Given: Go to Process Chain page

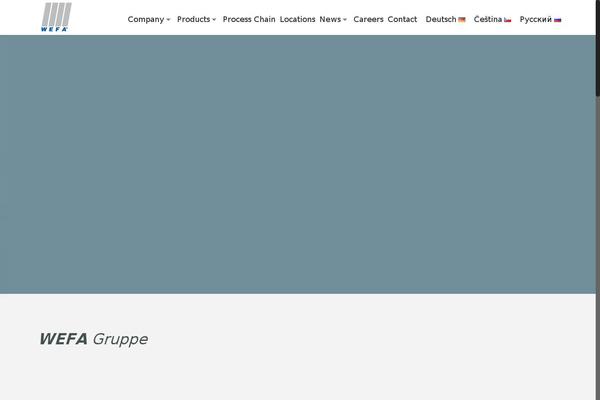Looking at the screenshot, I should [249, 19].
